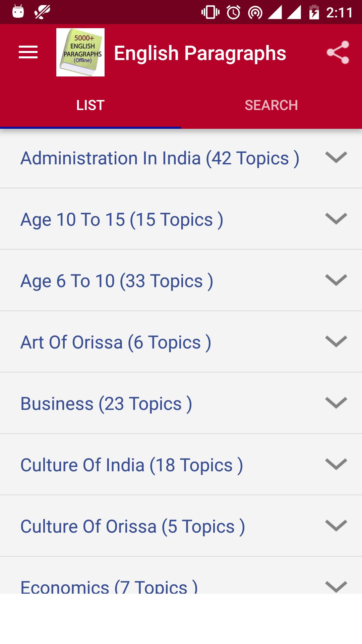Open Age 6 To 10 (33 Topics)
Screen dimensions: 362x644
[x=181, y=280]
